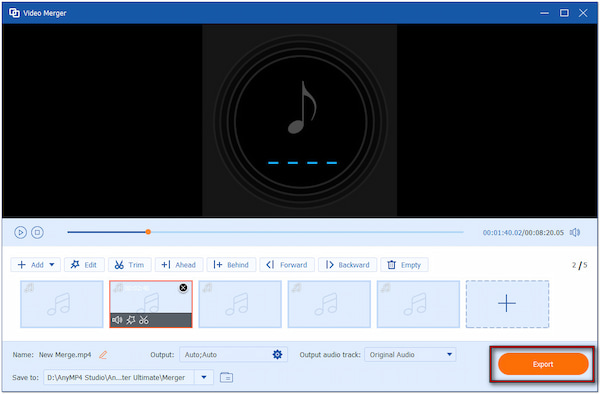This screenshot has width=600, height=394.
Task: Open the Output audio track dropdown
Action: click(410, 355)
